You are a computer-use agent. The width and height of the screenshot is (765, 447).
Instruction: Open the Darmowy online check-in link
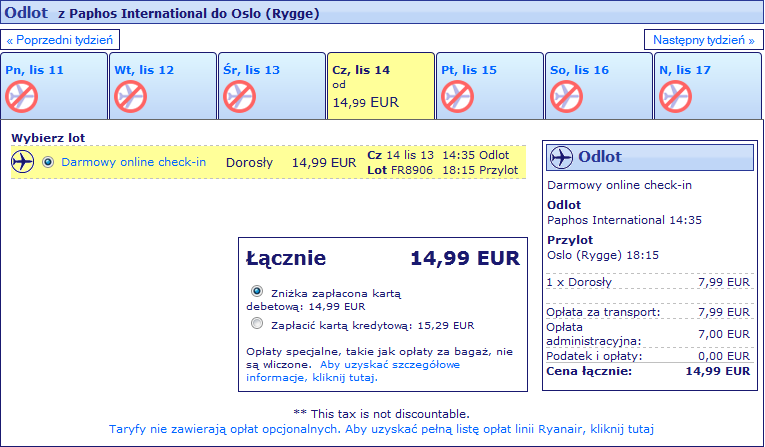(x=134, y=162)
